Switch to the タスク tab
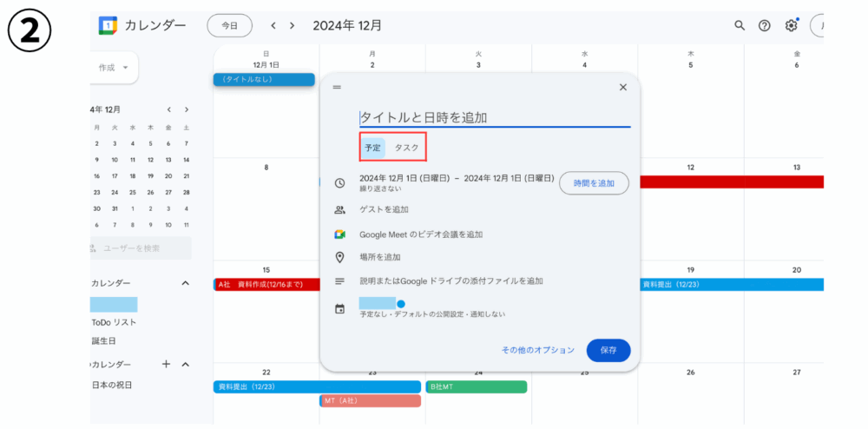 point(406,148)
